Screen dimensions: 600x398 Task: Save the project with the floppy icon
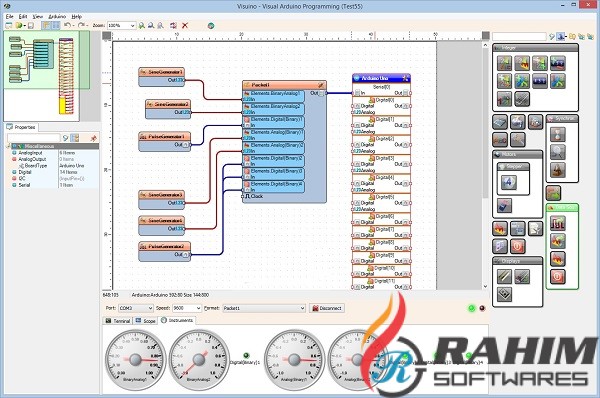[31, 26]
